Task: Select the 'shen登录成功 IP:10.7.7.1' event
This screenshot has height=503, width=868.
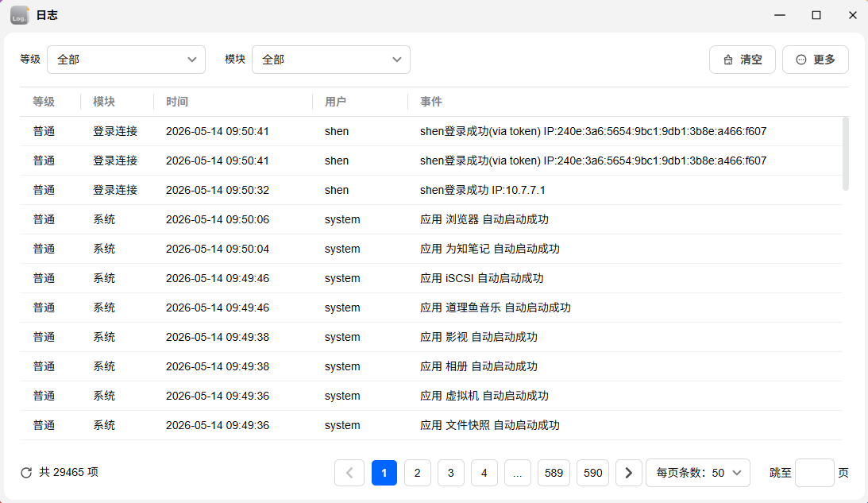Action: point(482,190)
